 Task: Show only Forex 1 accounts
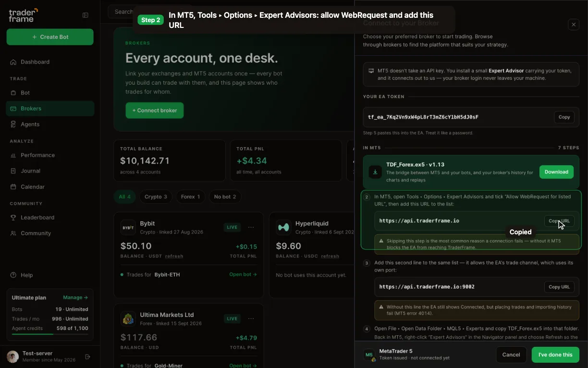pos(191,197)
